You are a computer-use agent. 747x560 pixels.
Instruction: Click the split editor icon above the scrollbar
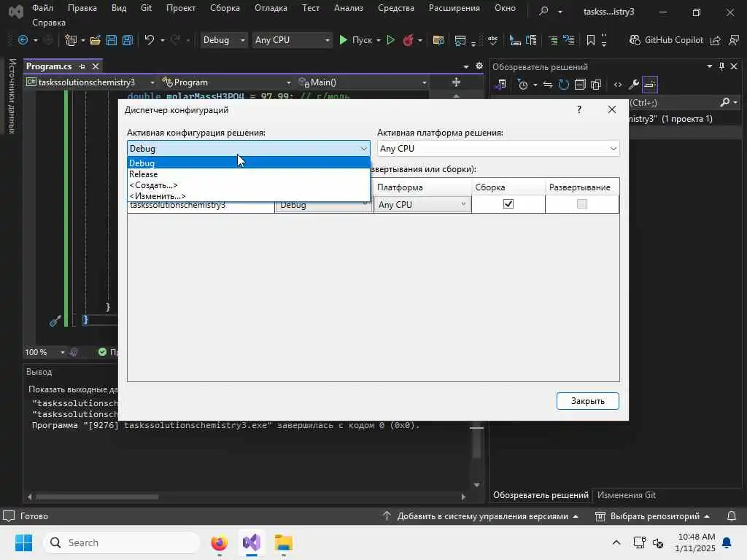pyautogui.click(x=456, y=82)
